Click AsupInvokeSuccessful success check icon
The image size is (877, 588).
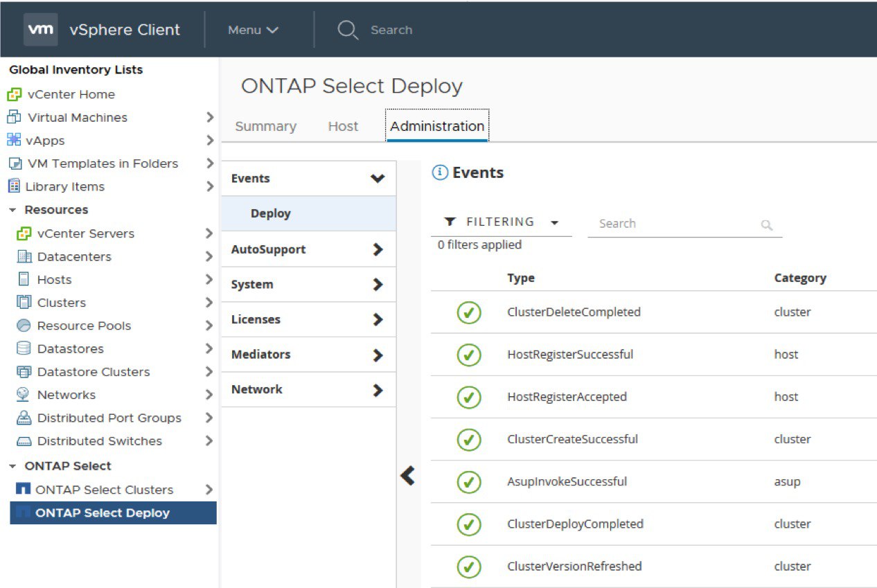[x=469, y=481]
